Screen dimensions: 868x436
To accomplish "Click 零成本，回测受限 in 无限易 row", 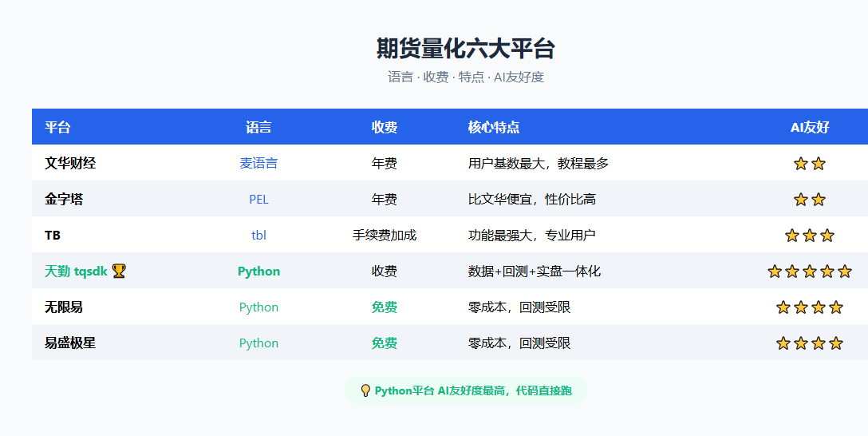I will pos(519,307).
